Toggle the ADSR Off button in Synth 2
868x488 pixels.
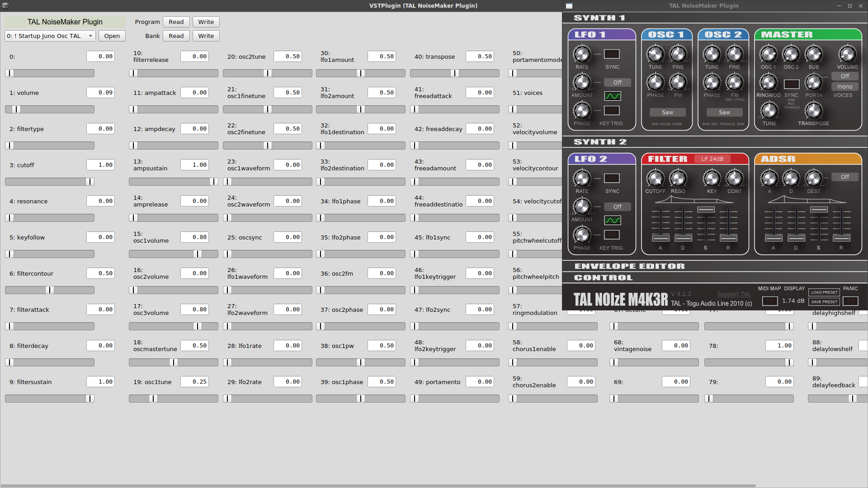point(844,176)
